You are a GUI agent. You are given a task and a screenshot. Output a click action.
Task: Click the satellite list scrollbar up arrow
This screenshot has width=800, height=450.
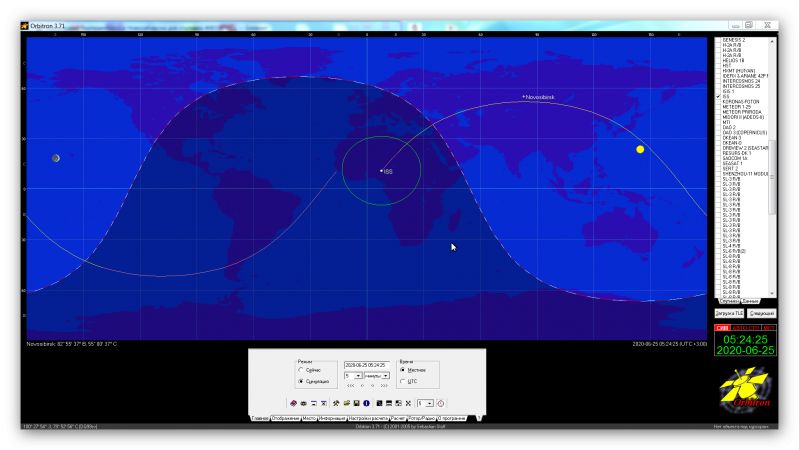772,41
